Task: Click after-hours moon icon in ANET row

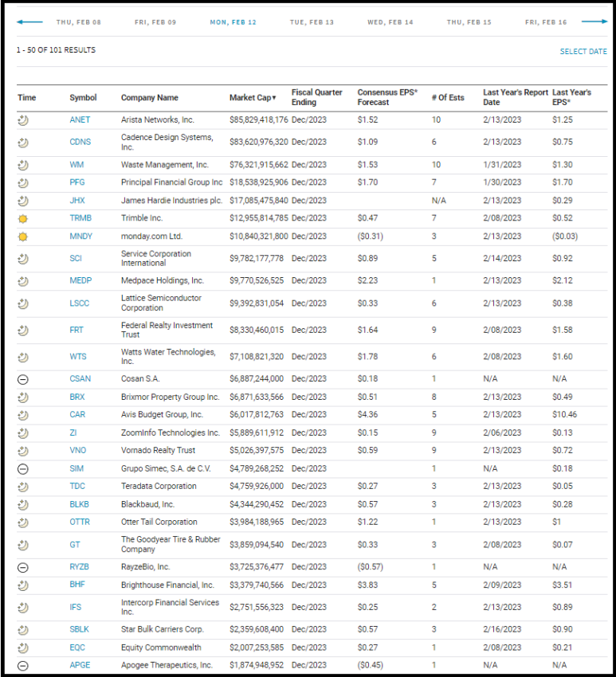Action: (x=23, y=120)
